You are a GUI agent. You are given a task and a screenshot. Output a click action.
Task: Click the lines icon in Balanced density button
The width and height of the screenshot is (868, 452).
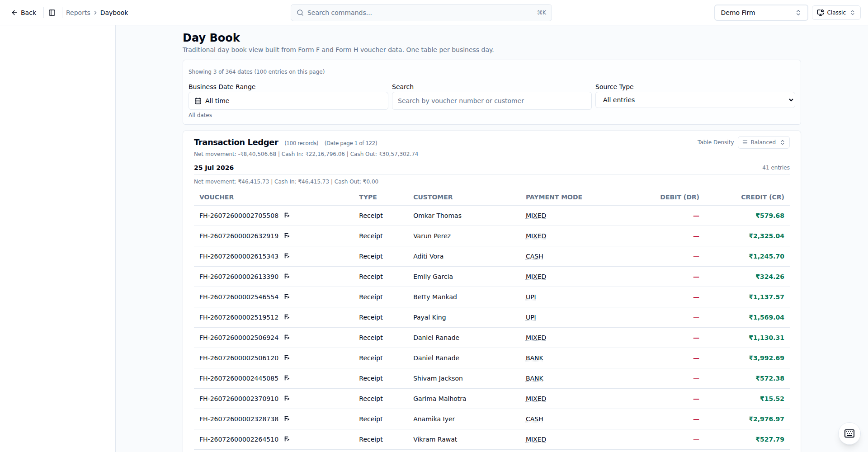pos(745,142)
